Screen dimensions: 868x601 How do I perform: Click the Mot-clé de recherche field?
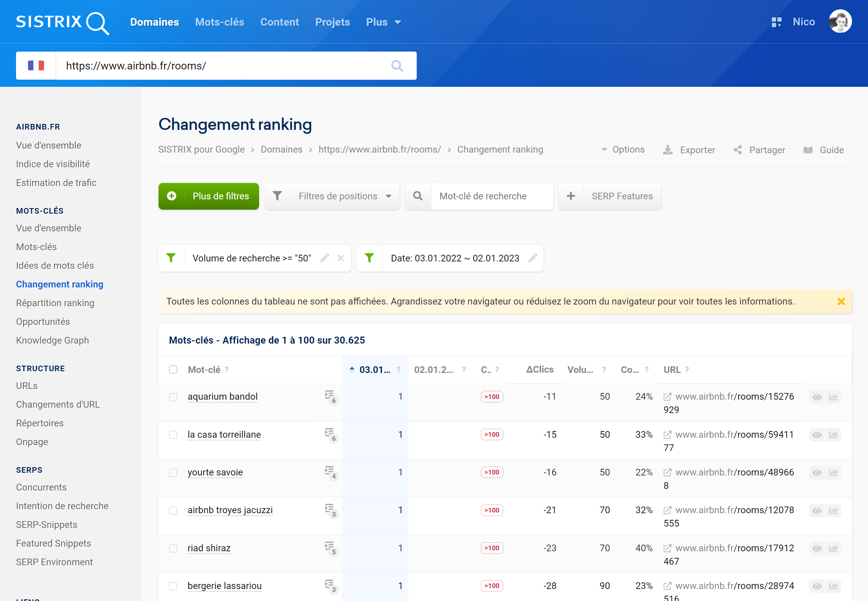492,196
